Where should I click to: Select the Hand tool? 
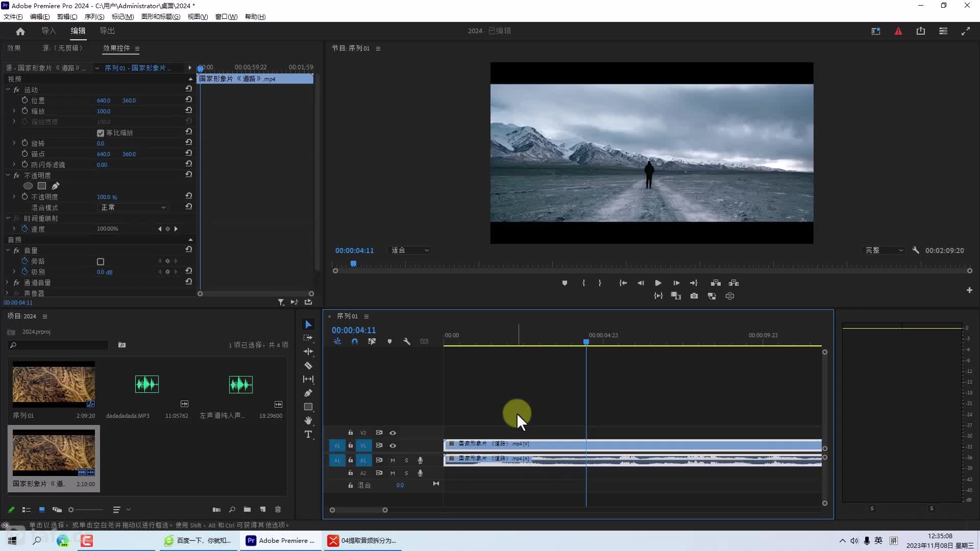coord(308,420)
